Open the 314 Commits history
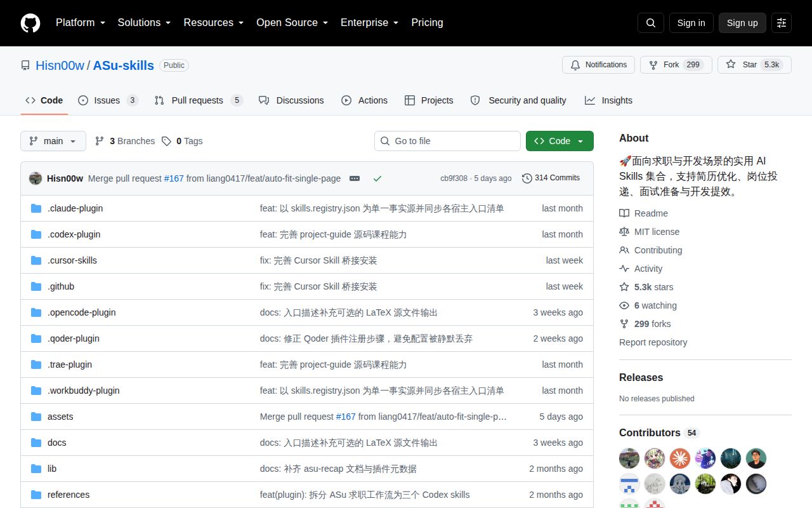812x508 pixels. tap(551, 178)
